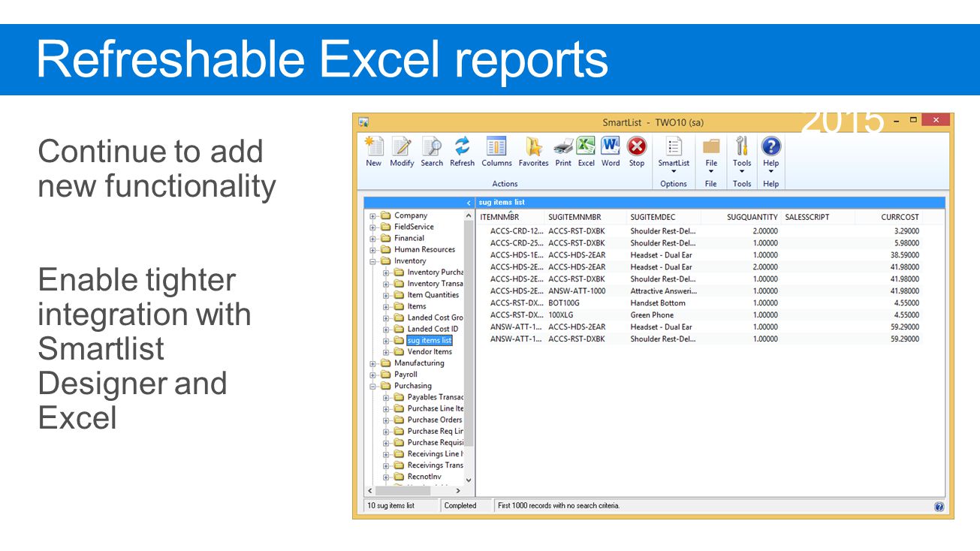Click the 100XLG item number cell
The width and height of the screenshot is (980, 551).
click(561, 315)
